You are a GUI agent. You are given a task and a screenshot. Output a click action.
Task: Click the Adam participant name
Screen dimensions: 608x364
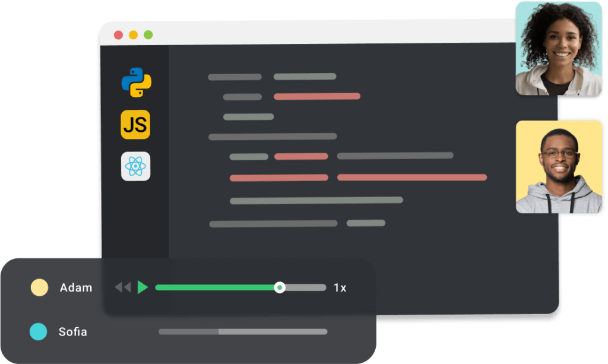coord(76,287)
